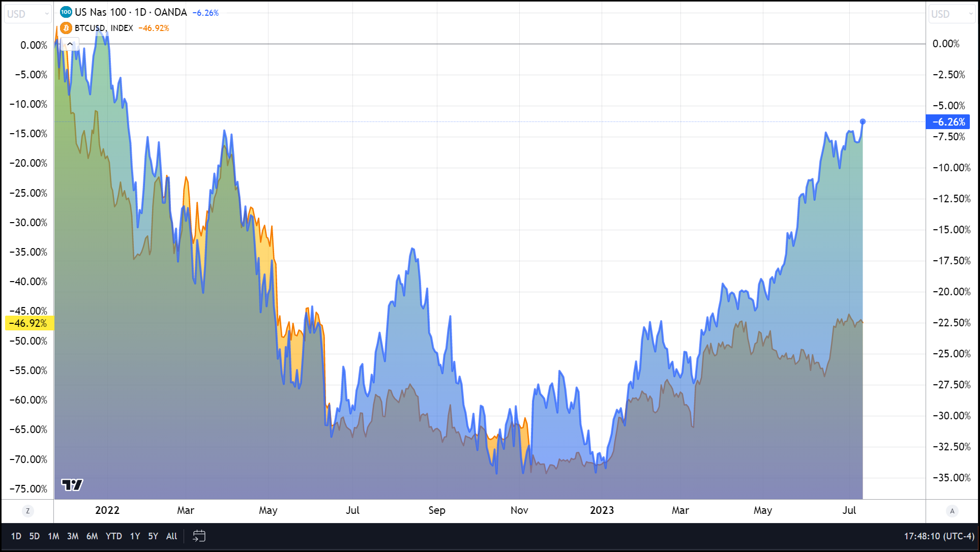Select the All time range
The height and width of the screenshot is (552, 980).
click(x=172, y=536)
